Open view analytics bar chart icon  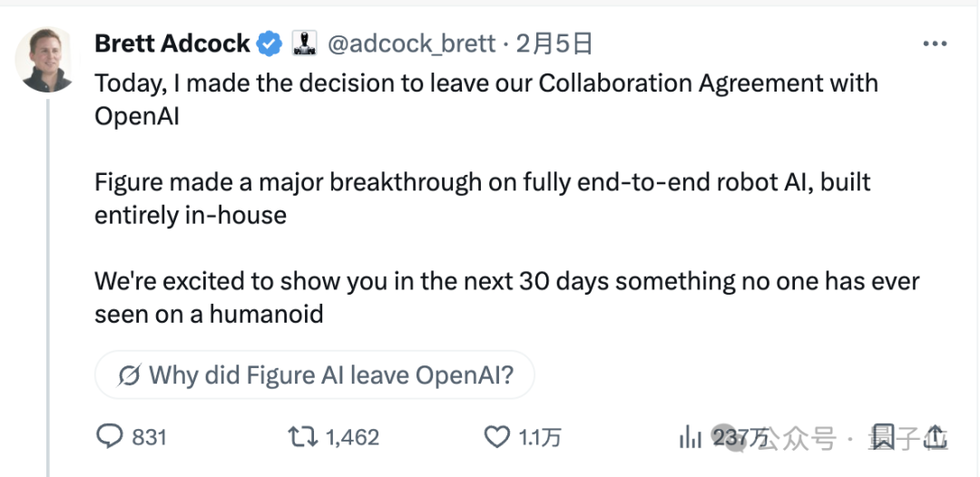[x=691, y=437]
